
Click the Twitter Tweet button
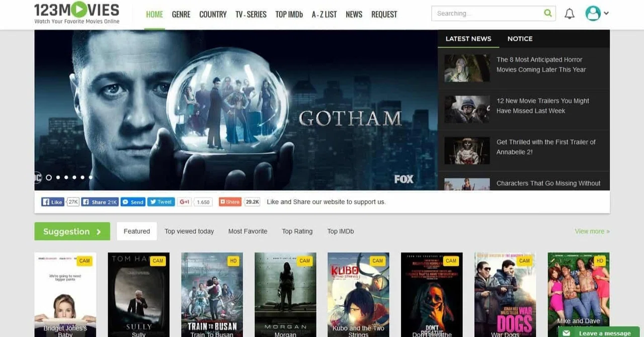[161, 202]
